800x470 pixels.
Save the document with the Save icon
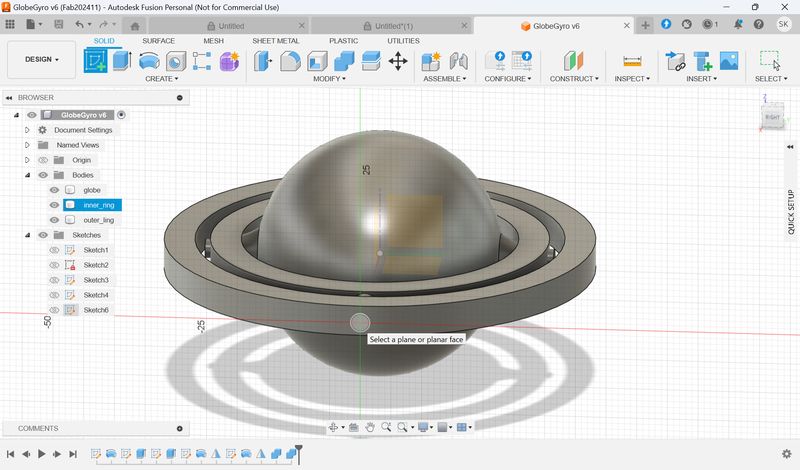(59, 24)
